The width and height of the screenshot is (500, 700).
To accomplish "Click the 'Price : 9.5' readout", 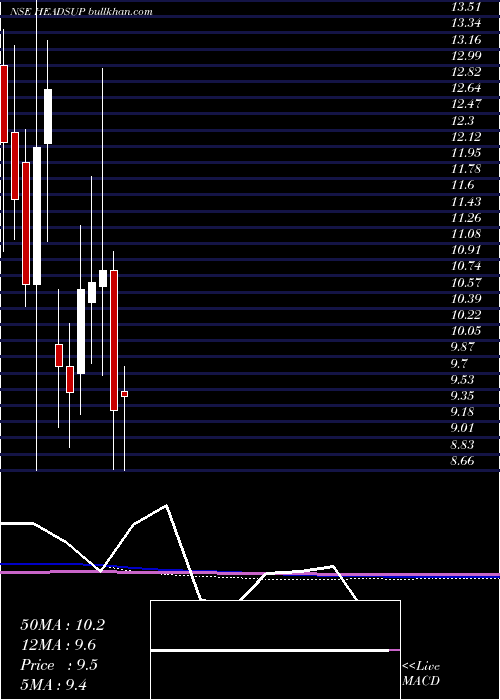I will [59, 665].
